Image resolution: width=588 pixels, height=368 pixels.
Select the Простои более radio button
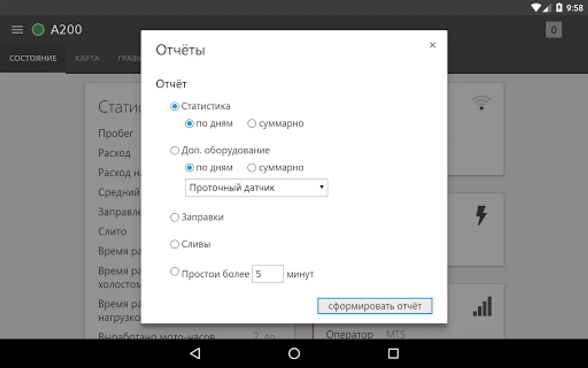pyautogui.click(x=174, y=272)
